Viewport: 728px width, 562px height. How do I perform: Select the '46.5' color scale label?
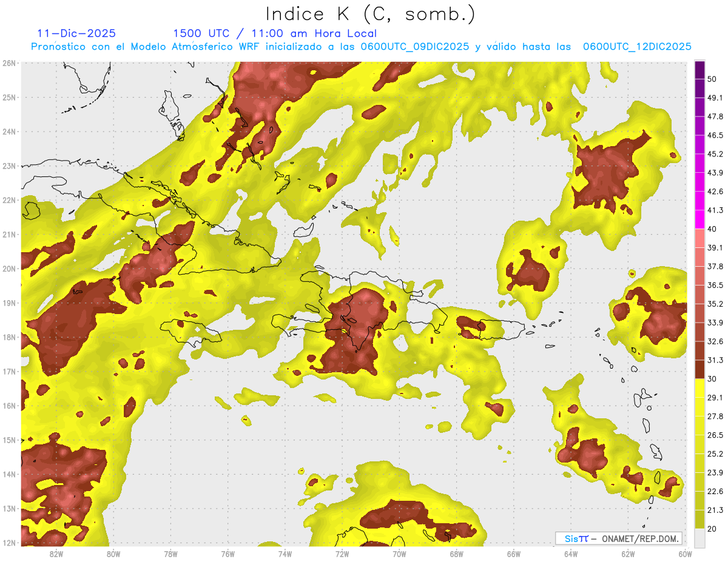pyautogui.click(x=715, y=135)
